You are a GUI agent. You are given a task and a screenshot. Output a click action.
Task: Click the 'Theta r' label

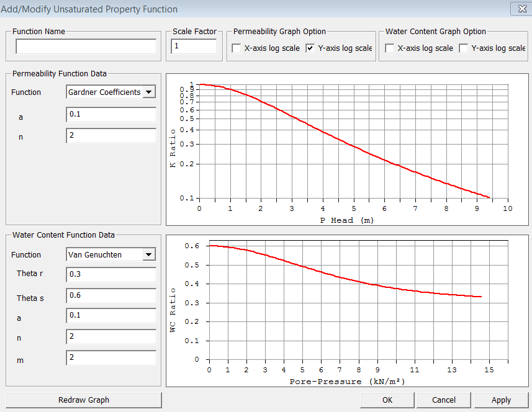point(30,273)
